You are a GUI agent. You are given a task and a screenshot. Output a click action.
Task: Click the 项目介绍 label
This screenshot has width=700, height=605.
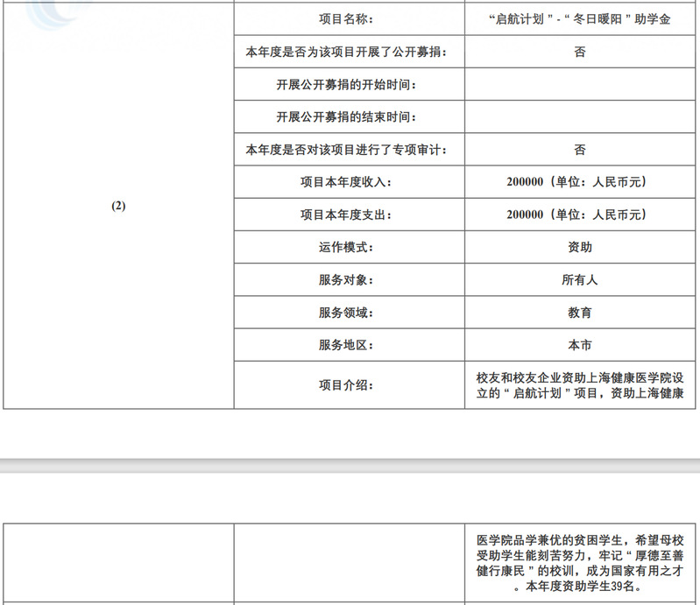[x=346, y=385]
